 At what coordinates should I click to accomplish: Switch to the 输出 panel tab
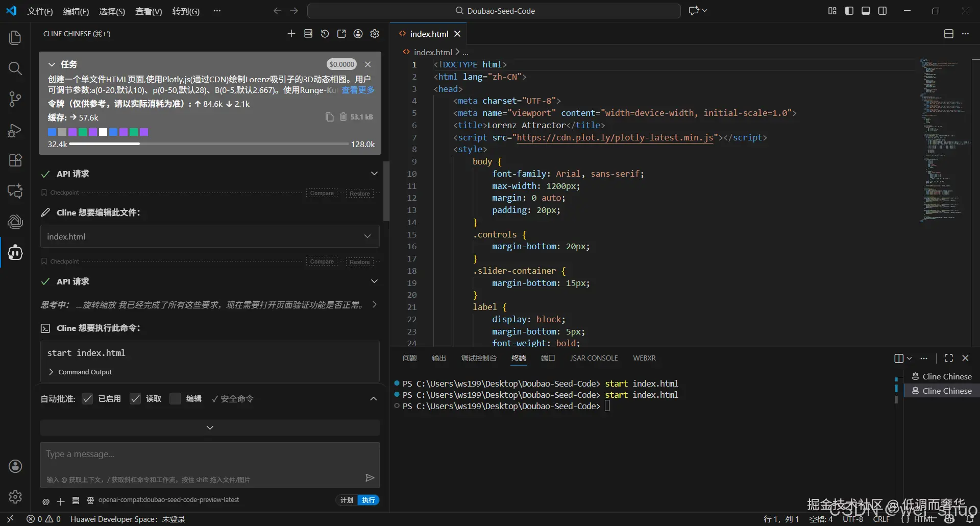coord(438,358)
